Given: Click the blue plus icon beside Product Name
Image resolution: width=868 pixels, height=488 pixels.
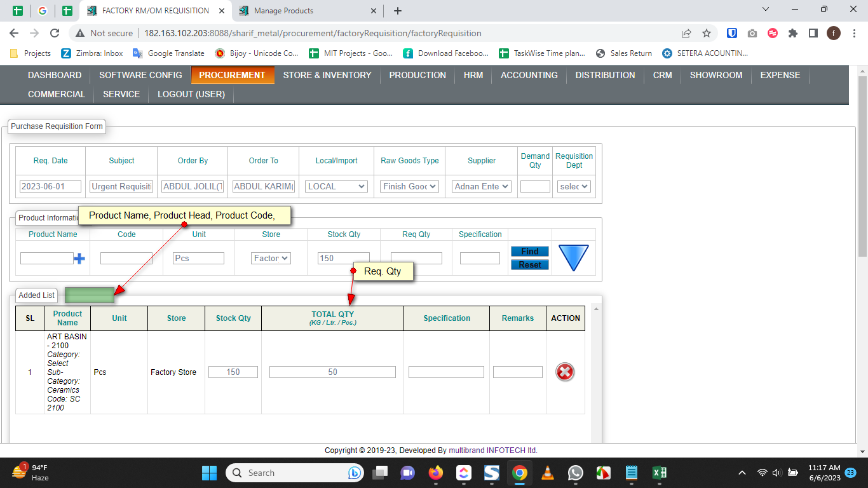Looking at the screenshot, I should coord(79,258).
